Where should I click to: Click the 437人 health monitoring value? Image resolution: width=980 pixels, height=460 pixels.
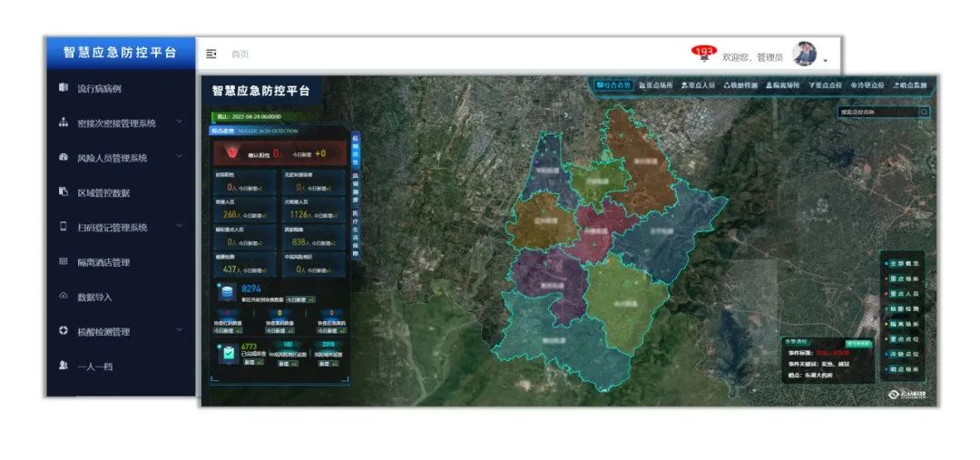pos(232,270)
